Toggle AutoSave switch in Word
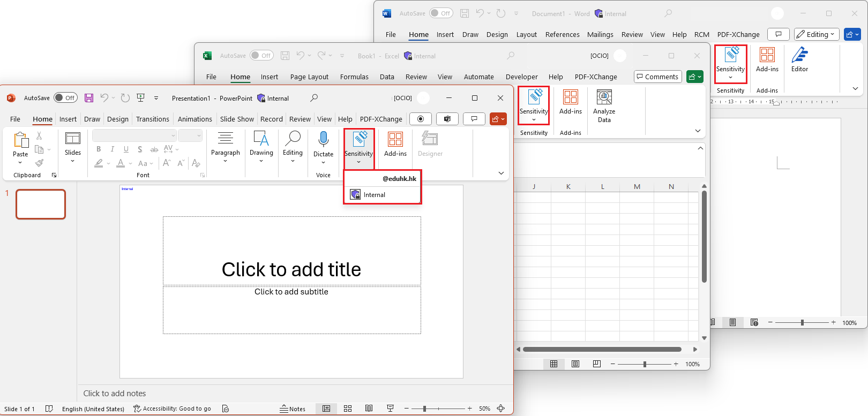This screenshot has height=416, width=868. click(x=441, y=13)
